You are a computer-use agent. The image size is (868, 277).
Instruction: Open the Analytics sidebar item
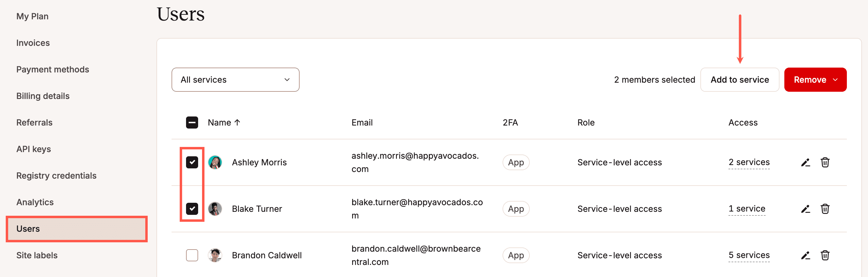click(35, 202)
